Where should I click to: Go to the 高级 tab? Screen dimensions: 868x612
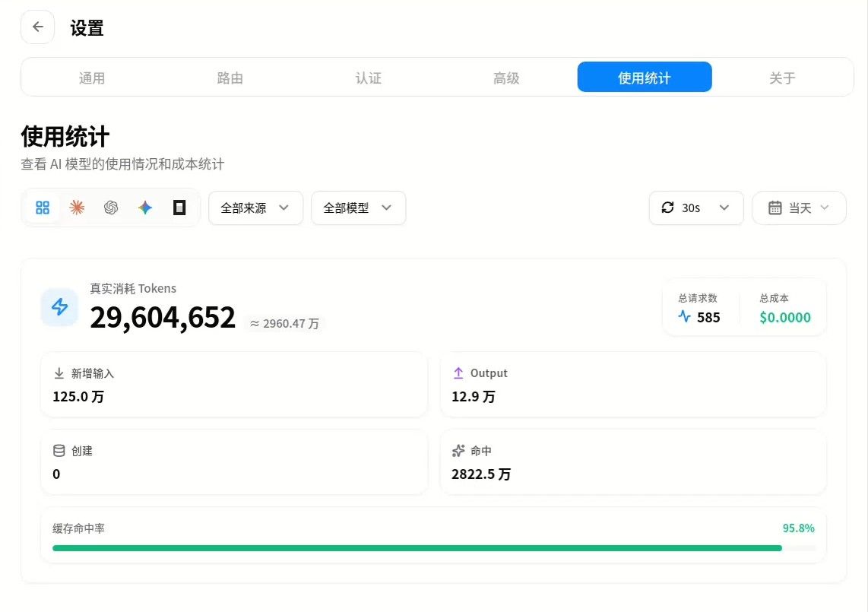click(x=506, y=78)
